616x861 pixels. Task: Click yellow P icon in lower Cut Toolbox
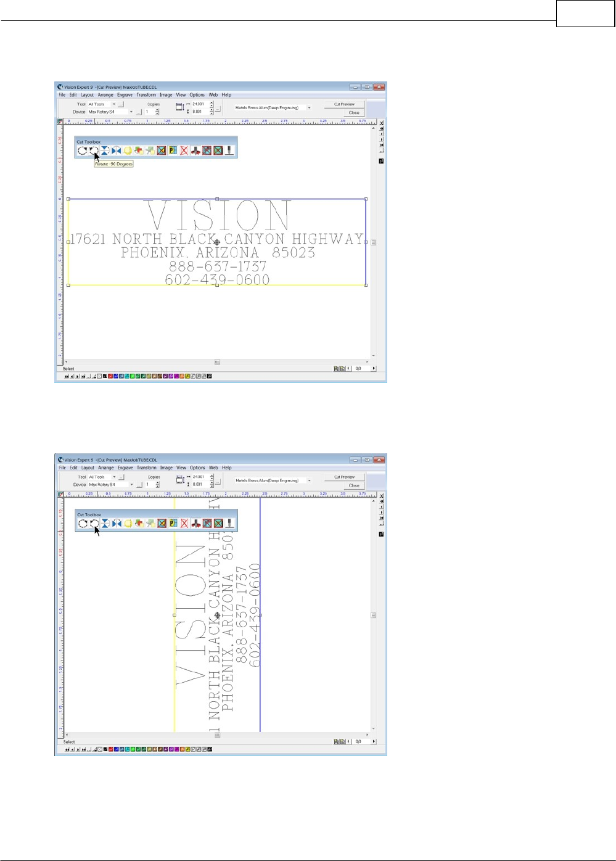[173, 523]
